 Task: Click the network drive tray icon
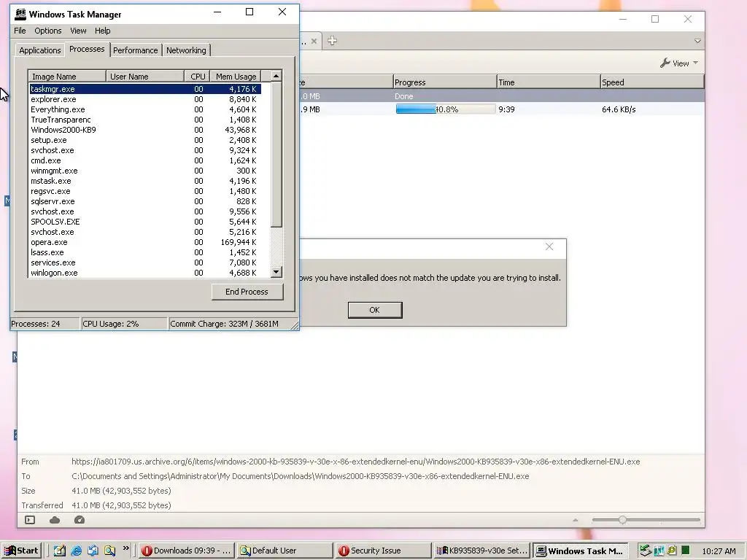[x=645, y=551]
